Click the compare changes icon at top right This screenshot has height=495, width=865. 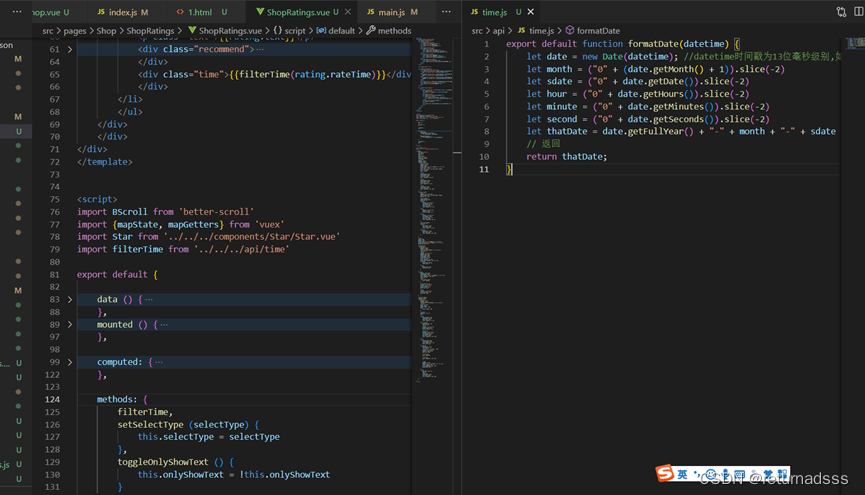(x=841, y=12)
